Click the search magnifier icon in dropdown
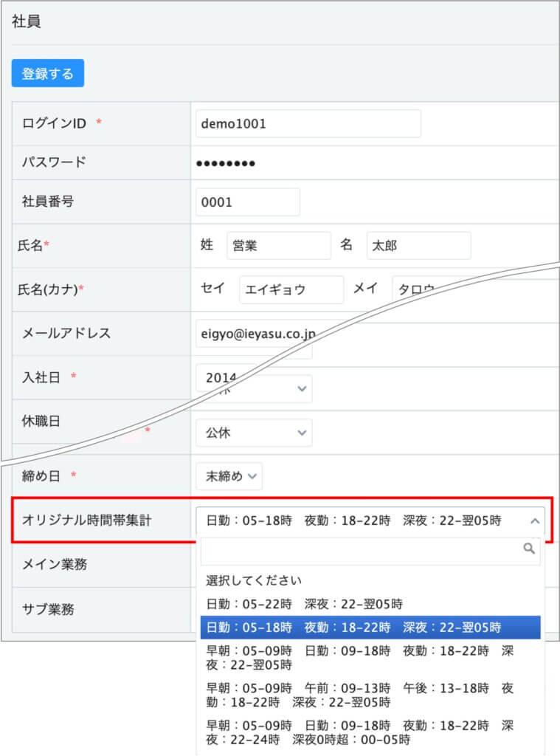 [x=528, y=549]
